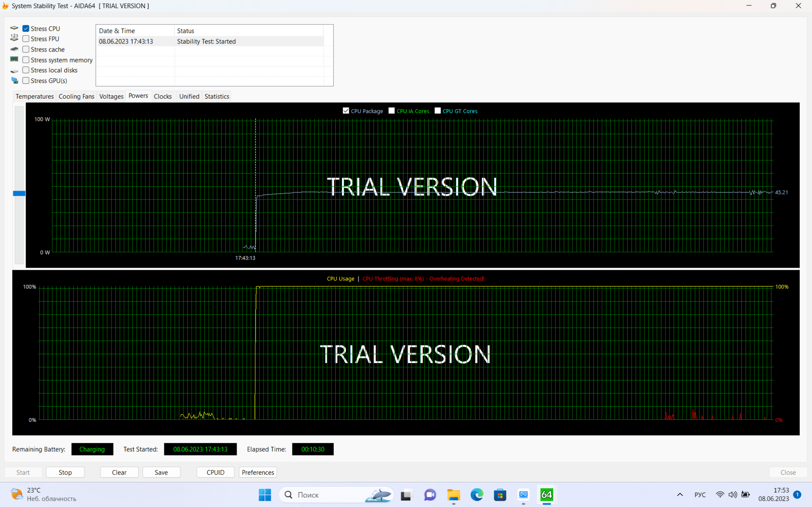
Task: Expand hidden system tray icons
Action: 680,495
